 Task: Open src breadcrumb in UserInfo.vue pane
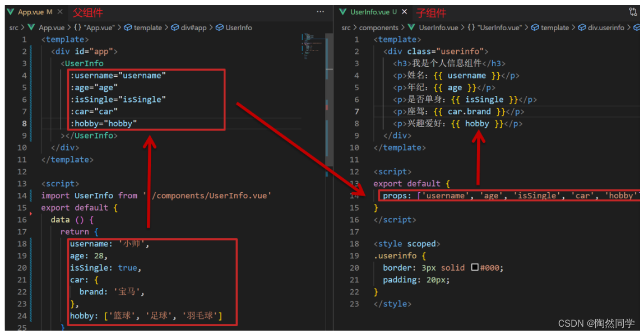pos(346,27)
